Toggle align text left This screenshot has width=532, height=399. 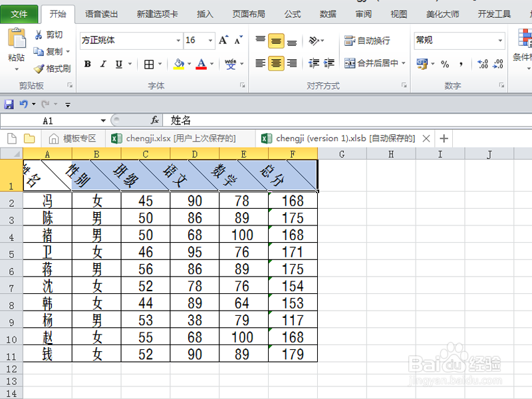click(x=260, y=63)
